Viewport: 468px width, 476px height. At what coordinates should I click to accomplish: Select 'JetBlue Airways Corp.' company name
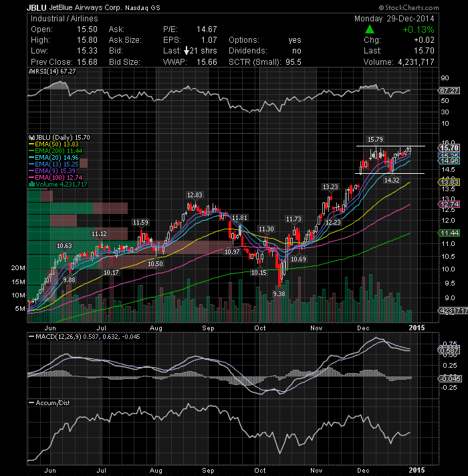pyautogui.click(x=86, y=7)
